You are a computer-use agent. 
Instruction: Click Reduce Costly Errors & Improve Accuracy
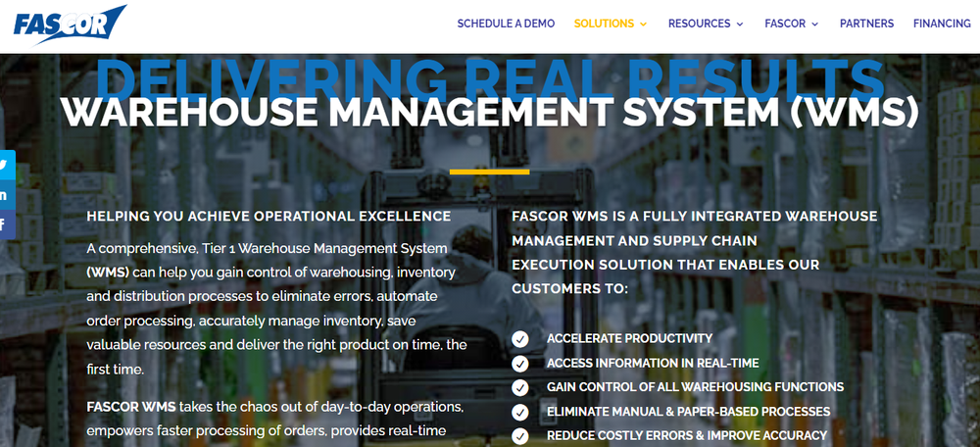click(687, 436)
